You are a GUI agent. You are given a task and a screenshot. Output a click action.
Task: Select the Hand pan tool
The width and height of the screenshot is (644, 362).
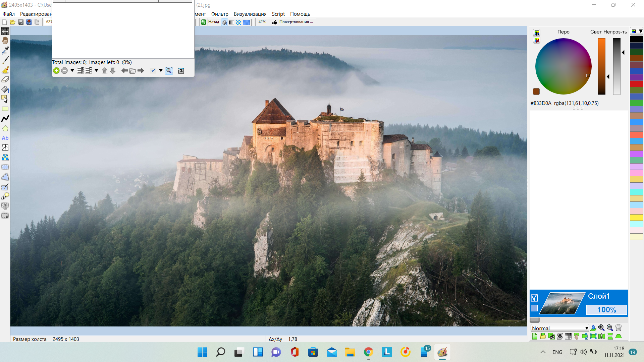[5, 41]
